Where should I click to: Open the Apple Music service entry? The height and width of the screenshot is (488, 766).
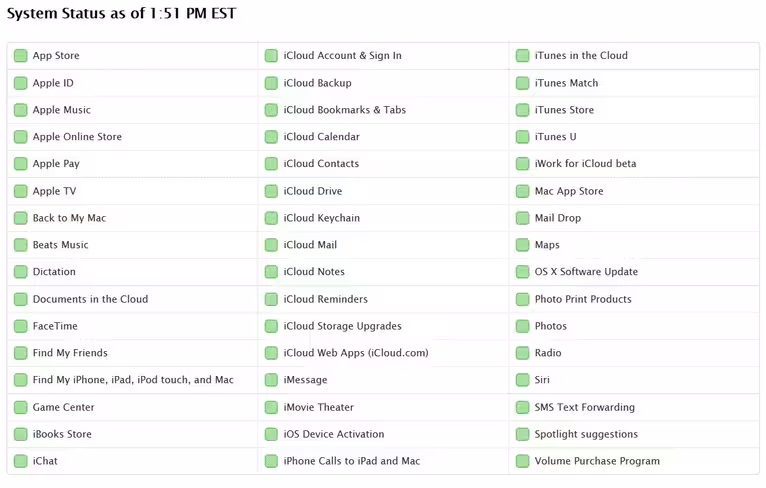(x=62, y=110)
